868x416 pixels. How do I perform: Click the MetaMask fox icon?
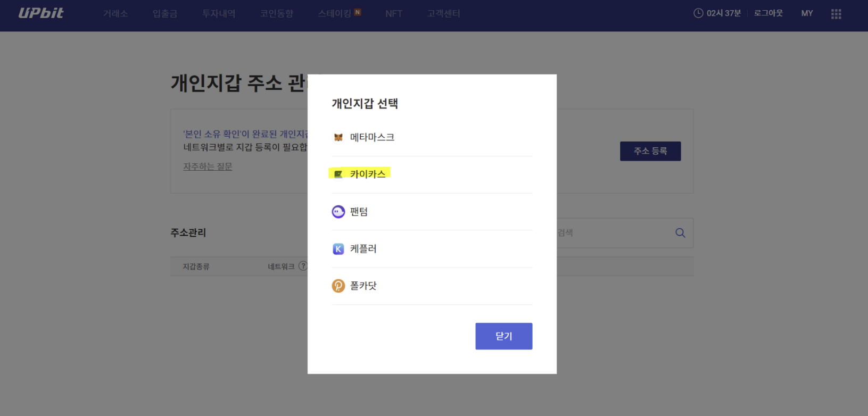(338, 137)
